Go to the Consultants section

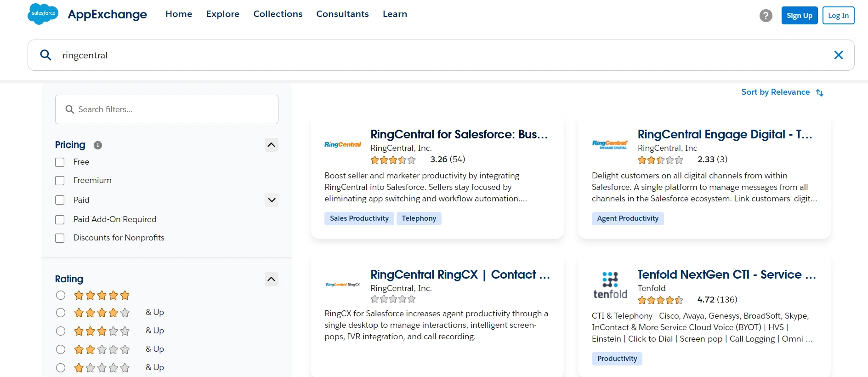click(x=342, y=14)
